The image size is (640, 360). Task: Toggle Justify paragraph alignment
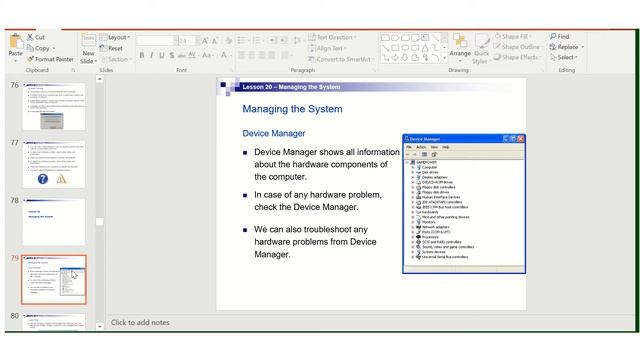click(x=271, y=55)
